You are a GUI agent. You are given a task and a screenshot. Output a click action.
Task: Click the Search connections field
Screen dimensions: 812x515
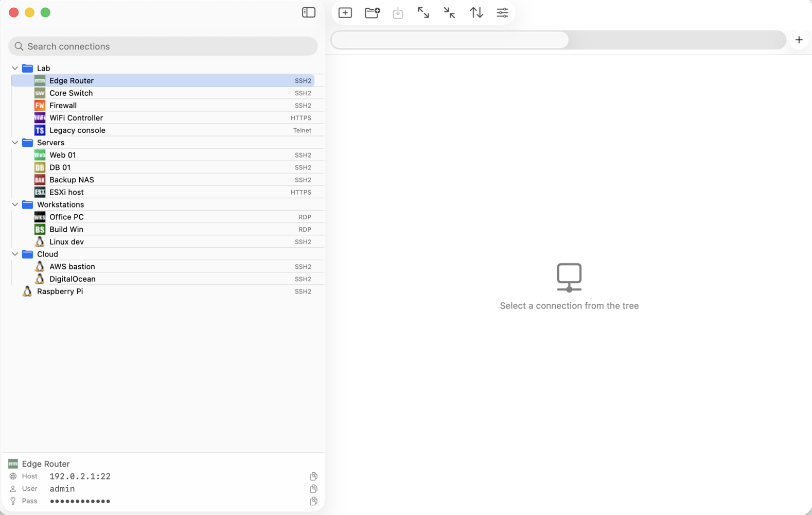pyautogui.click(x=163, y=46)
